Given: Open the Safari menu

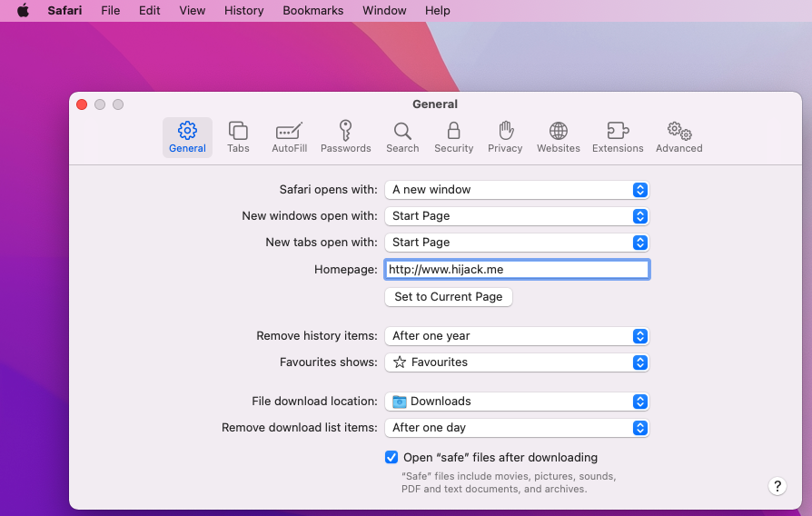Looking at the screenshot, I should (64, 10).
